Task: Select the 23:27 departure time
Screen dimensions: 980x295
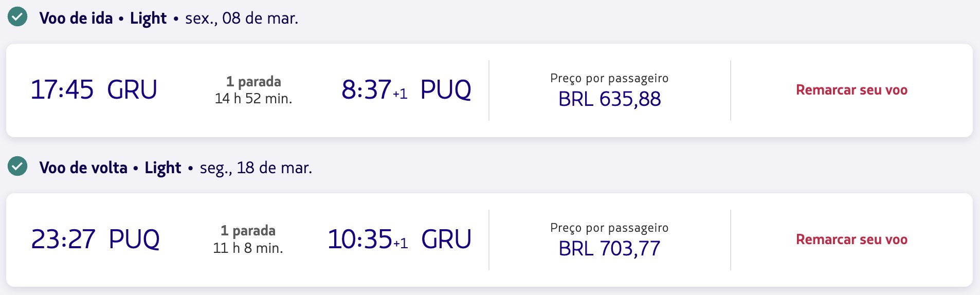Action: pos(63,239)
